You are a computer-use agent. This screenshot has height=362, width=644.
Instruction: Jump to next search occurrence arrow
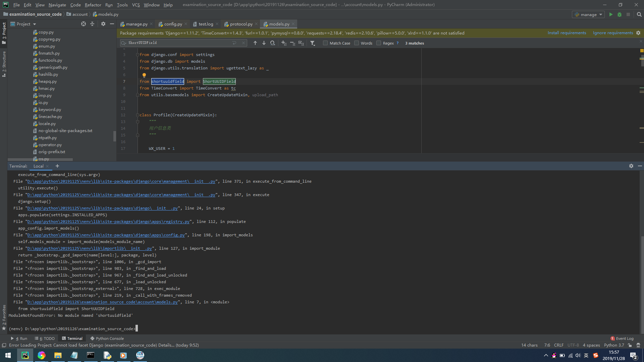pos(264,43)
